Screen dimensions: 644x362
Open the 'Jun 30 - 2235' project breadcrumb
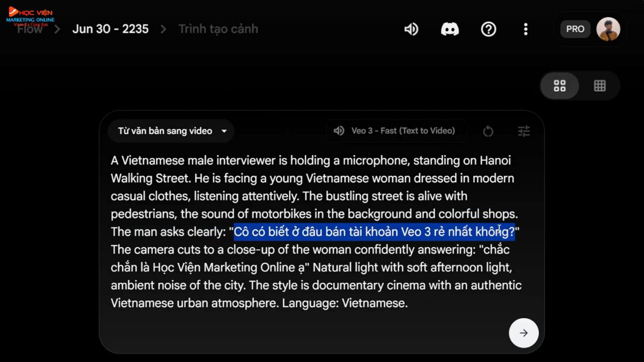point(111,29)
